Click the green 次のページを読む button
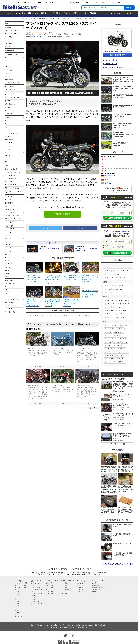 [63, 214]
